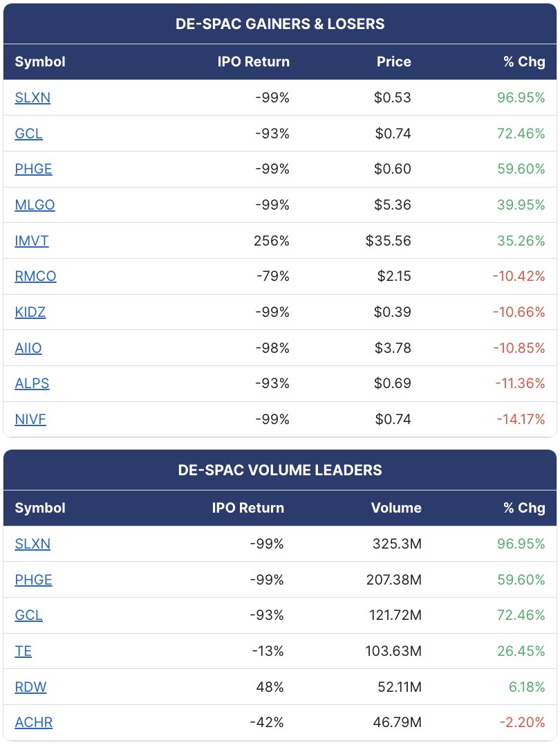Open SLXN in the Volume Leaders table
The height and width of the screenshot is (743, 560).
point(32,544)
